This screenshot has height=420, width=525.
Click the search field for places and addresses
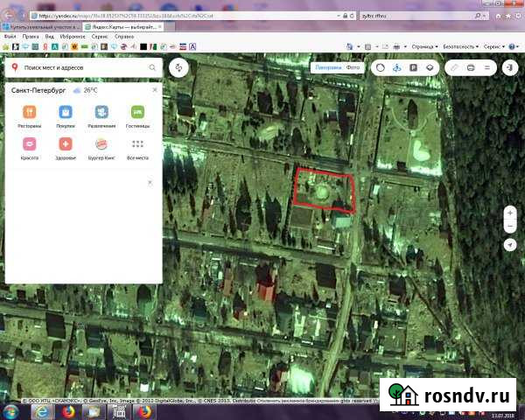click(83, 67)
